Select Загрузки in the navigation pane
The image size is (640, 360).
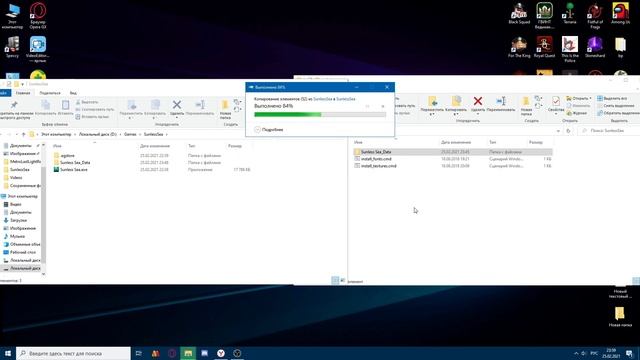[18, 220]
